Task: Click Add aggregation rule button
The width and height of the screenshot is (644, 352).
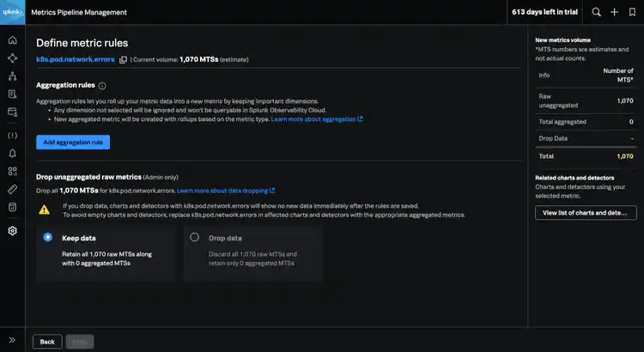Action: click(73, 142)
